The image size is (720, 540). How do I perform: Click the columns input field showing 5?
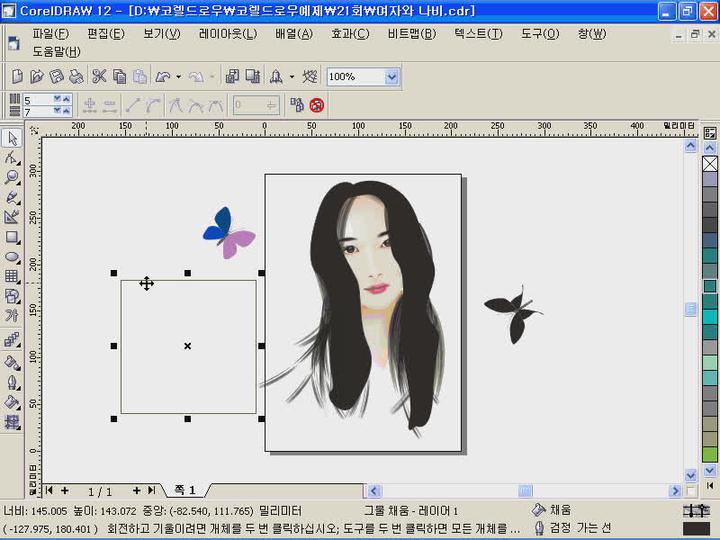39,100
